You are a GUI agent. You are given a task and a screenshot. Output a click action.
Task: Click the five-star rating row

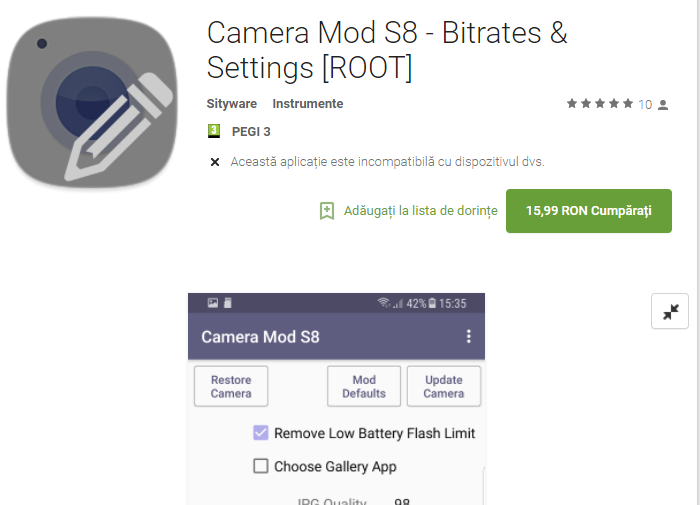pyautogui.click(x=600, y=103)
